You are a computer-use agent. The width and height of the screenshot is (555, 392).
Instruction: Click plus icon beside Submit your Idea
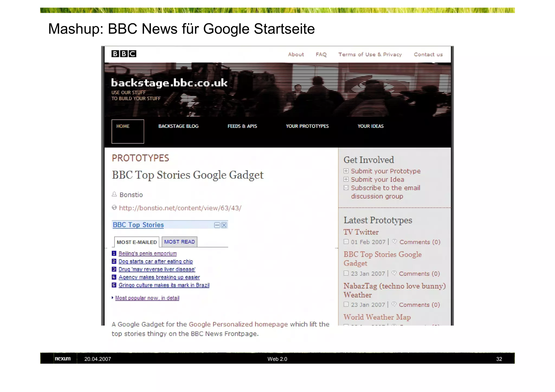click(x=346, y=179)
